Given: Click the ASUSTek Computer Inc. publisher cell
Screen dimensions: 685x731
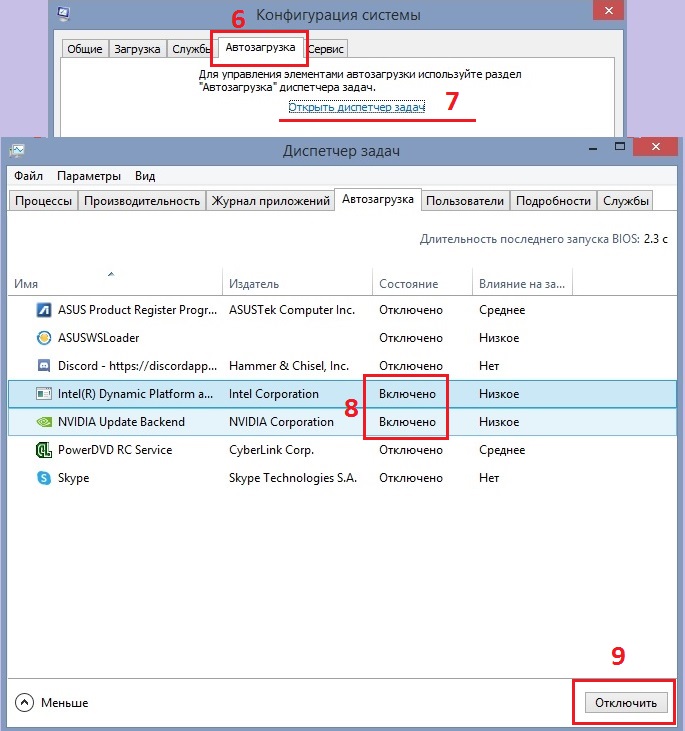Looking at the screenshot, I should point(292,310).
